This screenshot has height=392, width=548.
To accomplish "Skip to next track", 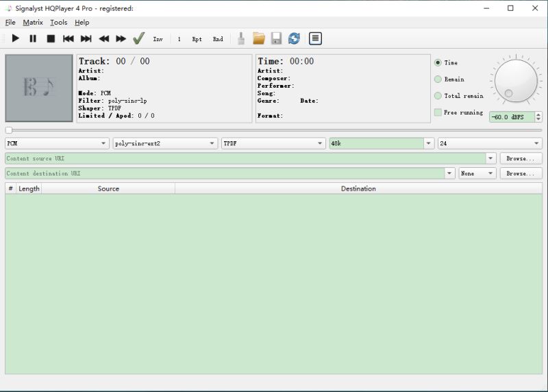I will 86,38.
